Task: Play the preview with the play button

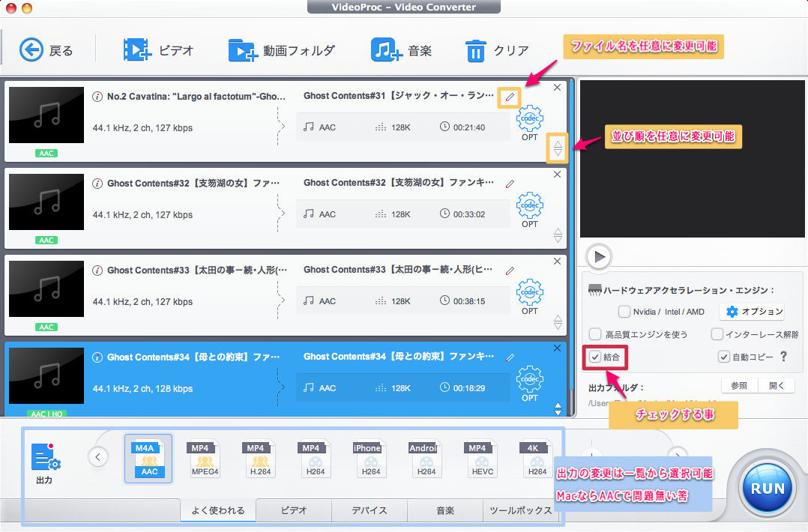Action: [599, 256]
